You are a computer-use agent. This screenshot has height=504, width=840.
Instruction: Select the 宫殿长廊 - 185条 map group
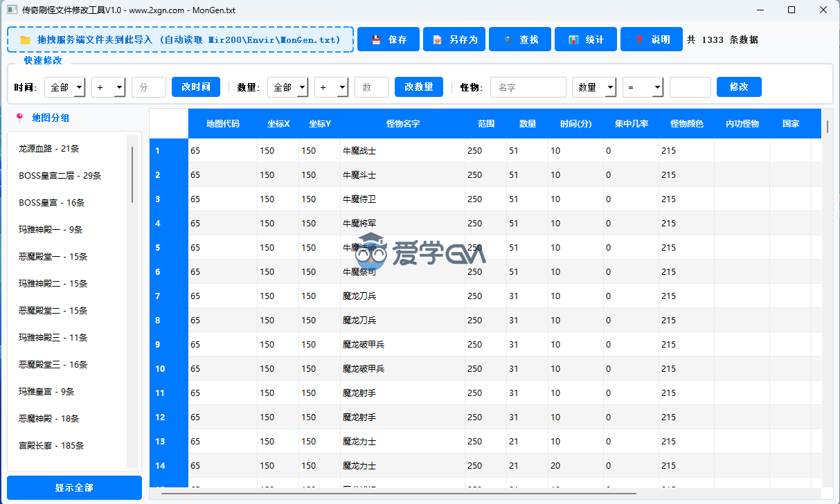point(52,446)
